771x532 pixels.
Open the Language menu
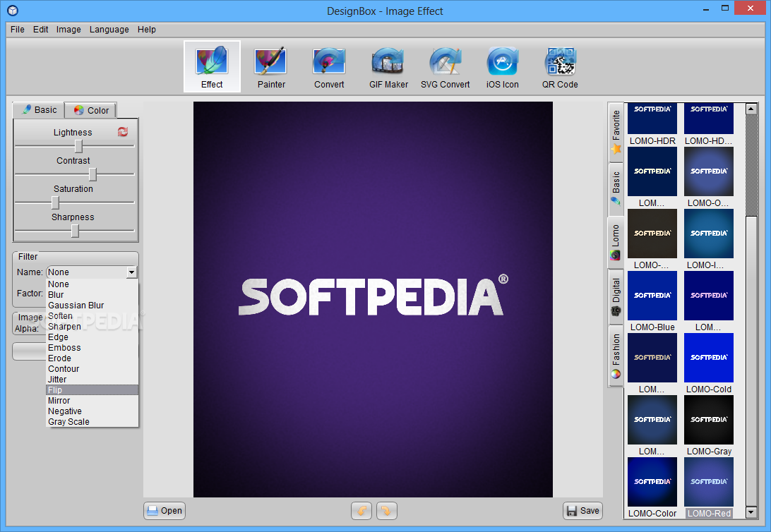109,30
